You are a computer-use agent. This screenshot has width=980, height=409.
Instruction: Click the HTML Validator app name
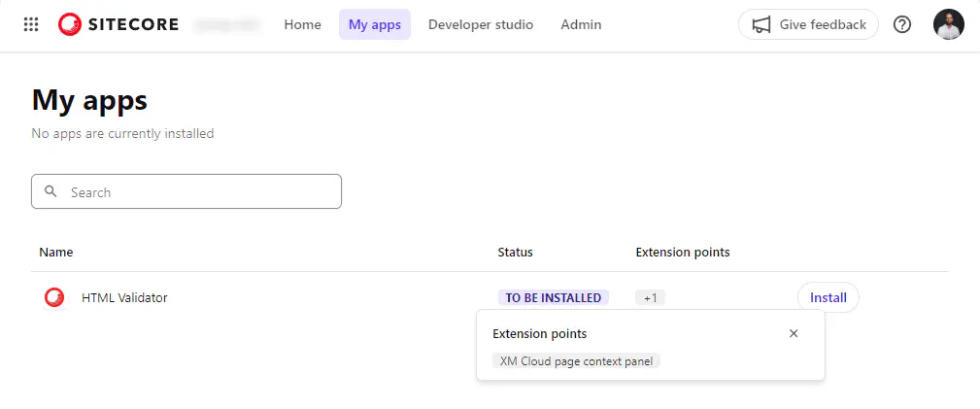click(x=124, y=297)
